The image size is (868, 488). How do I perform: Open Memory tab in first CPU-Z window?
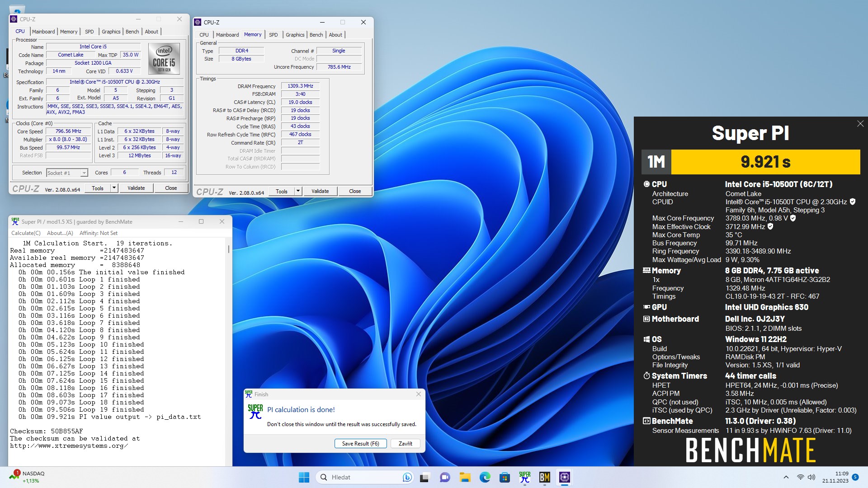coord(69,32)
